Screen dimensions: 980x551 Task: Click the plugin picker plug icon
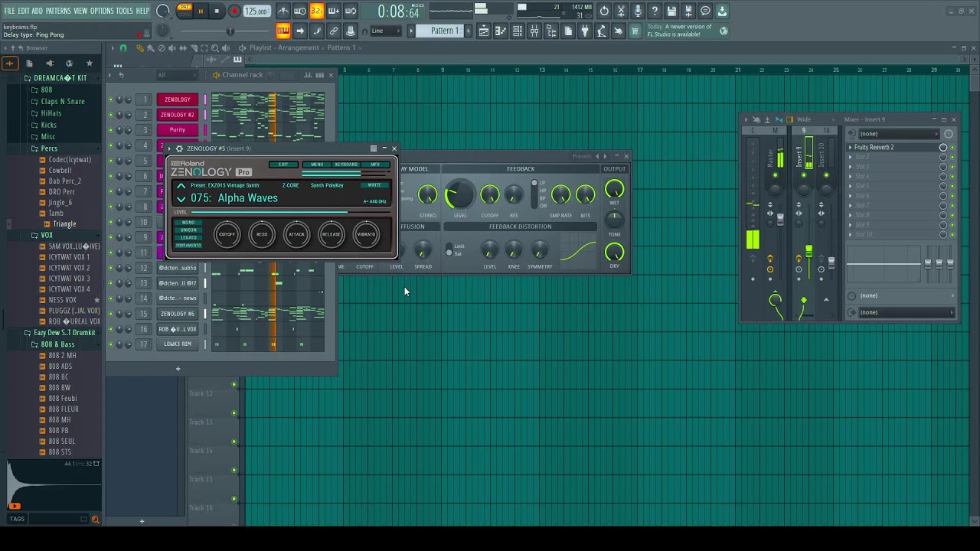pos(585,31)
